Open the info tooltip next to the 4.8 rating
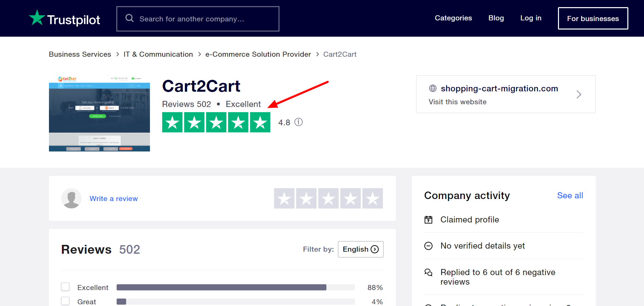 coord(299,122)
